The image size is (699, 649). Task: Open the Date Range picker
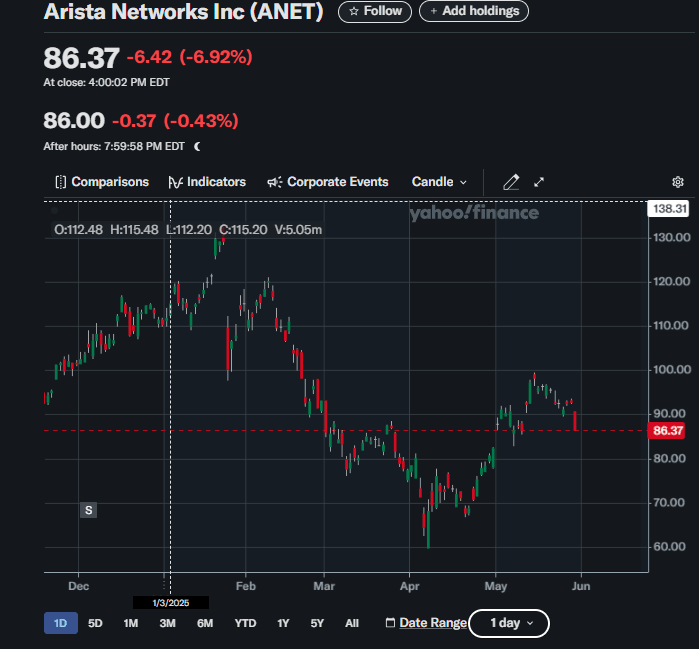pos(426,623)
